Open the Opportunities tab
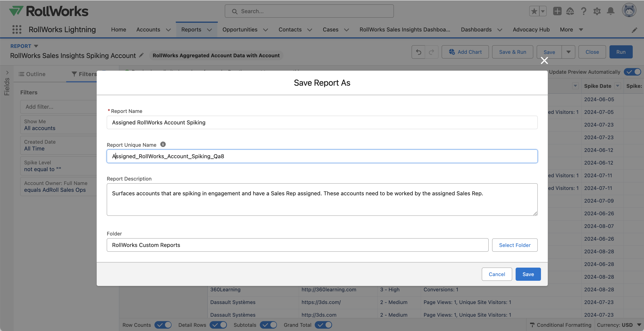The image size is (644, 331). coord(240,30)
